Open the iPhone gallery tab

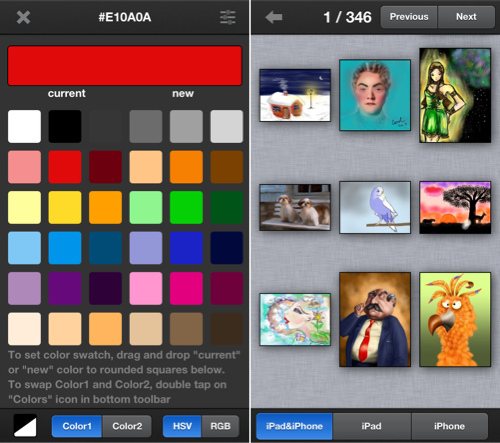click(x=449, y=426)
